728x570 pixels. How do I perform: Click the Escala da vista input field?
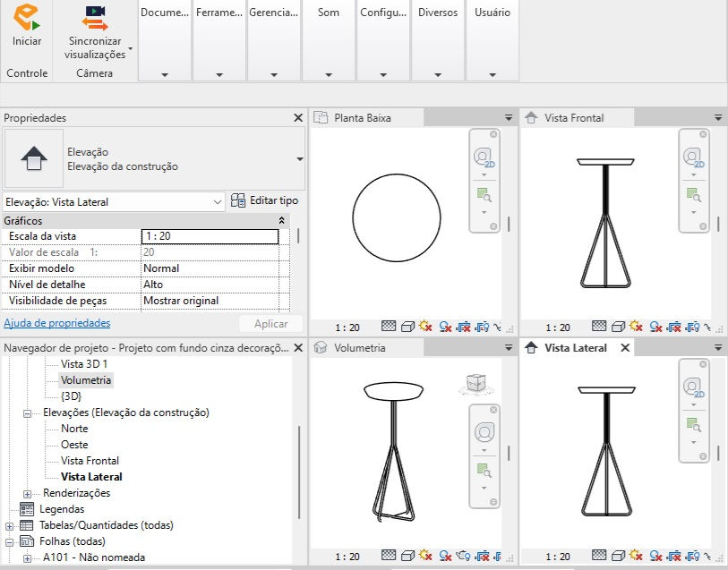[210, 236]
